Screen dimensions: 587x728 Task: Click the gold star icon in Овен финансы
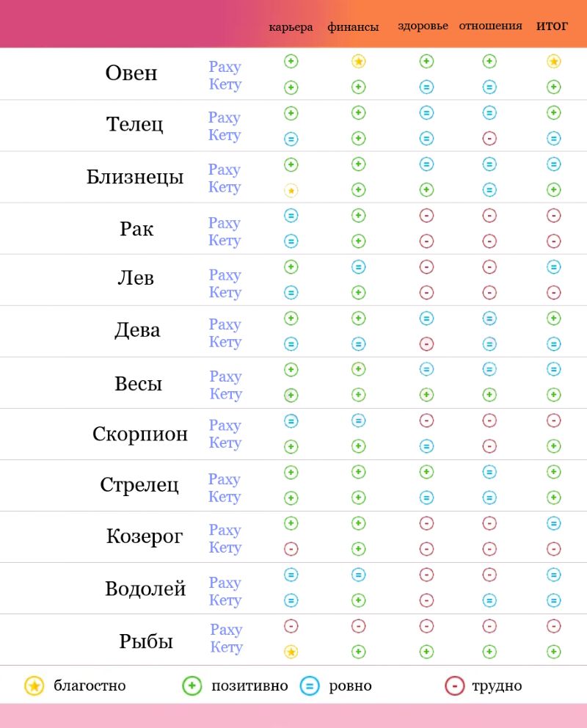pos(358,62)
